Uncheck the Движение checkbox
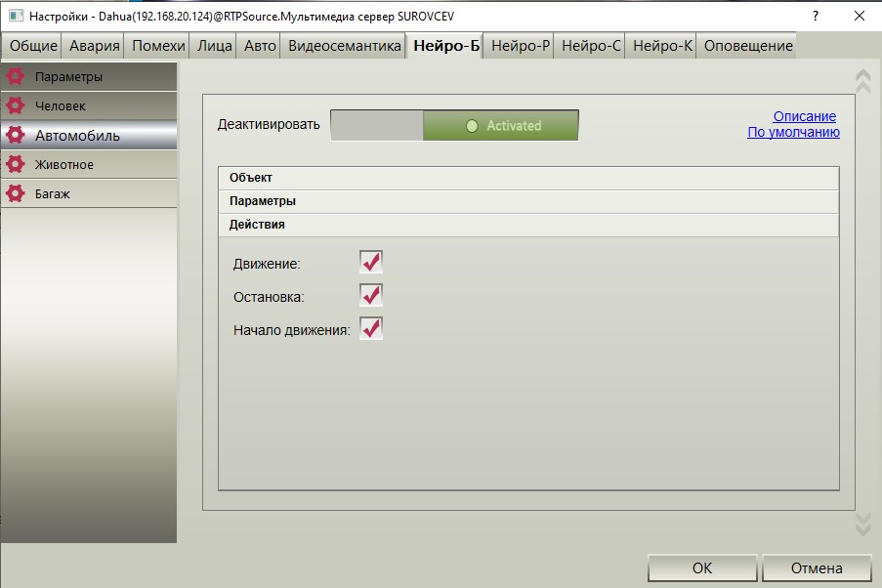The height and width of the screenshot is (588, 882). pos(371,262)
